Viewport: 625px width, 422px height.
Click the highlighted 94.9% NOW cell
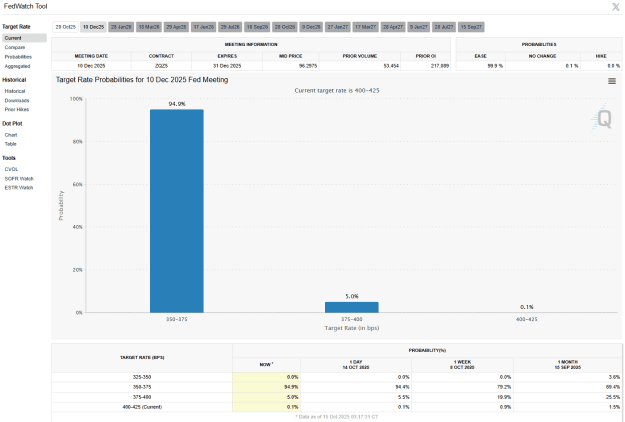tap(266, 387)
